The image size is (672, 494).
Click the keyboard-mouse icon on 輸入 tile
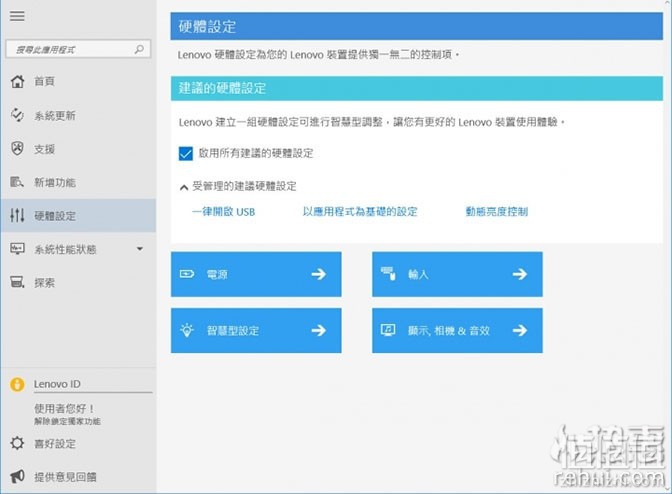pyautogui.click(x=388, y=273)
